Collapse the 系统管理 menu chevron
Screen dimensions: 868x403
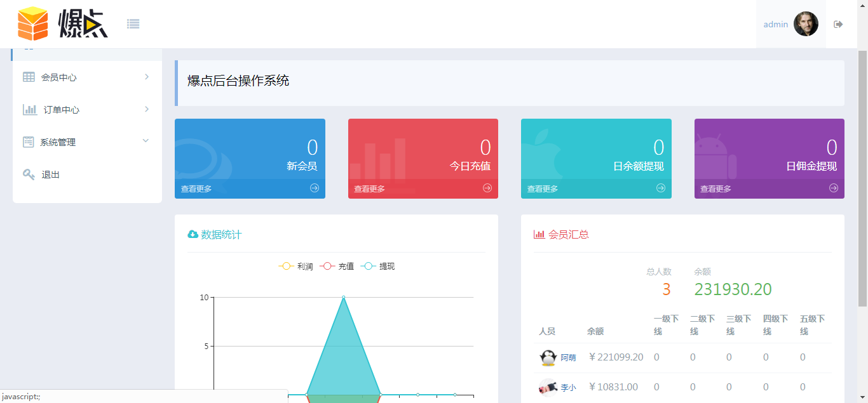point(146,141)
